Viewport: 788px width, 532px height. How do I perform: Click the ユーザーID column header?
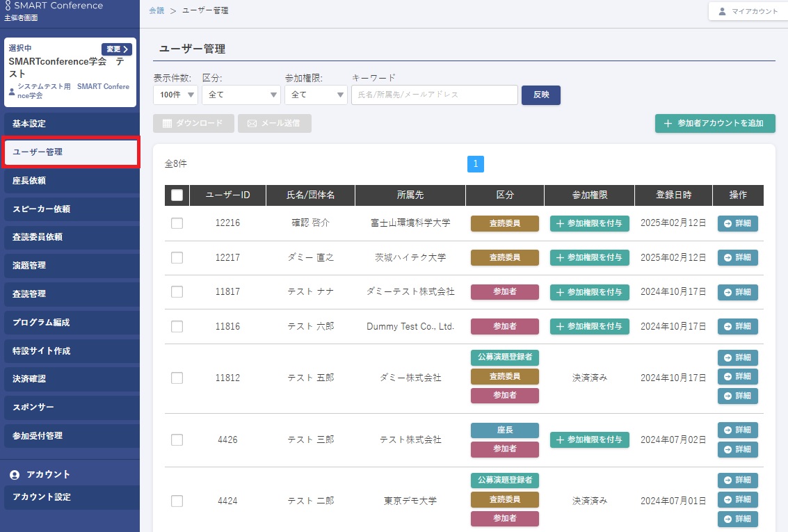click(x=227, y=195)
